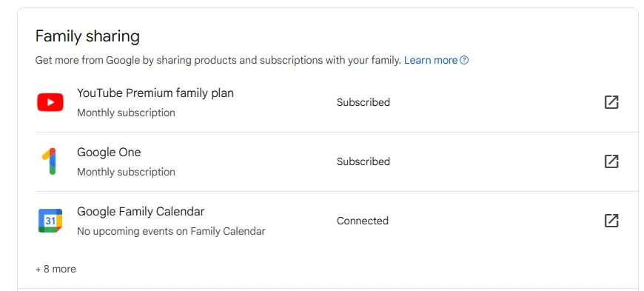Click the Subscribed status for Google One
Screen dimensions: 644x291
point(363,161)
